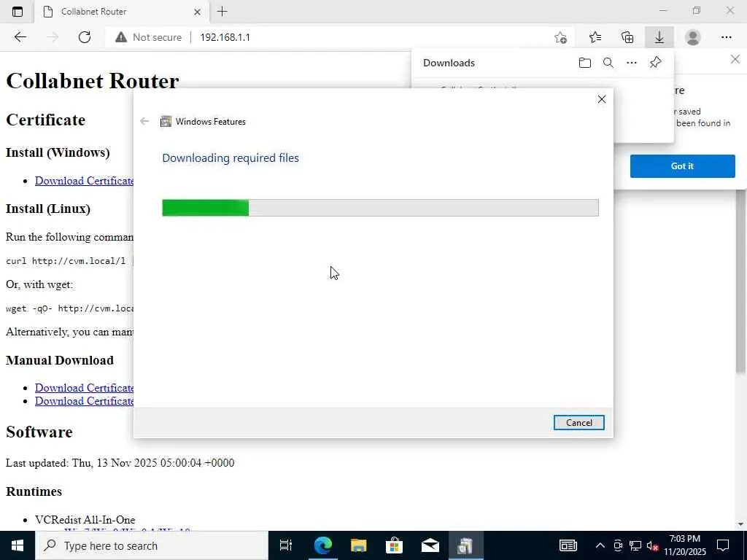Click the Not secure warning indicator

(149, 37)
